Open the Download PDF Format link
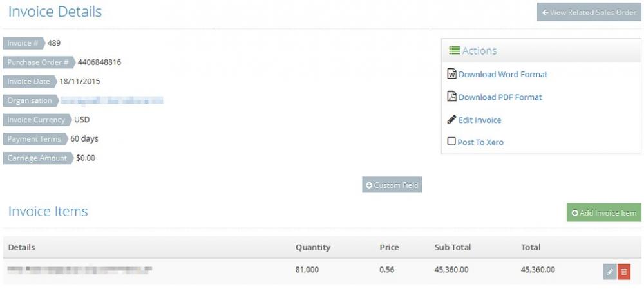The height and width of the screenshot is (289, 644). point(500,97)
